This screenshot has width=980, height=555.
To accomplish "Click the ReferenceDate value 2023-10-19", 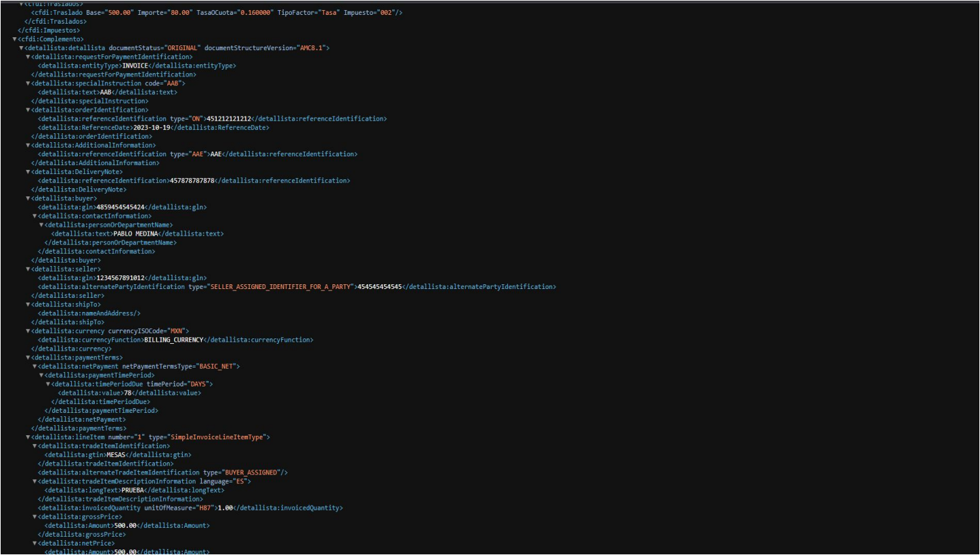I will [152, 127].
